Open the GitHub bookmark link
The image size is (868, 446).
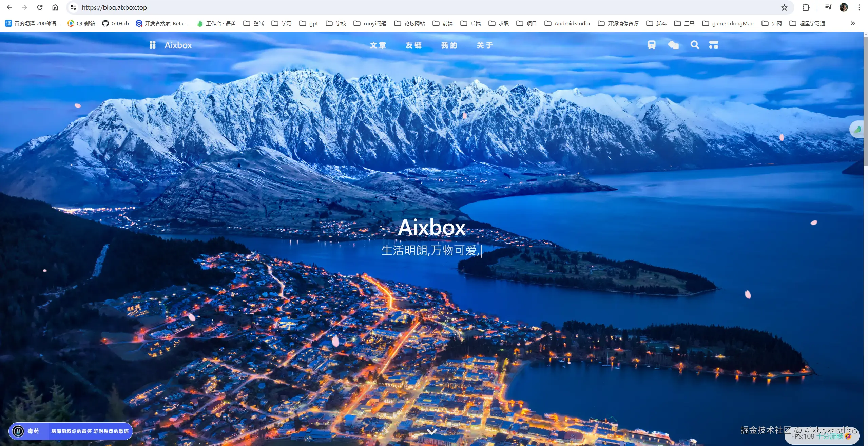116,23
